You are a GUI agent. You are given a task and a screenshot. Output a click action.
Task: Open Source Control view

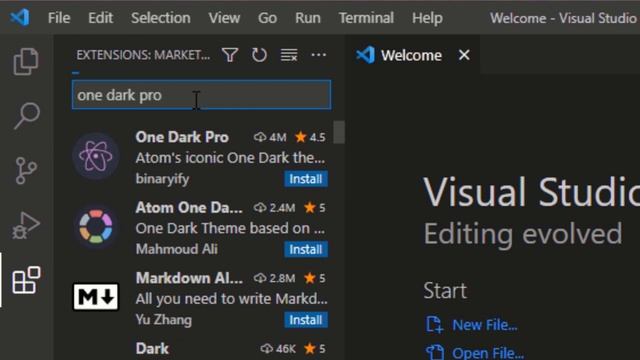26,171
